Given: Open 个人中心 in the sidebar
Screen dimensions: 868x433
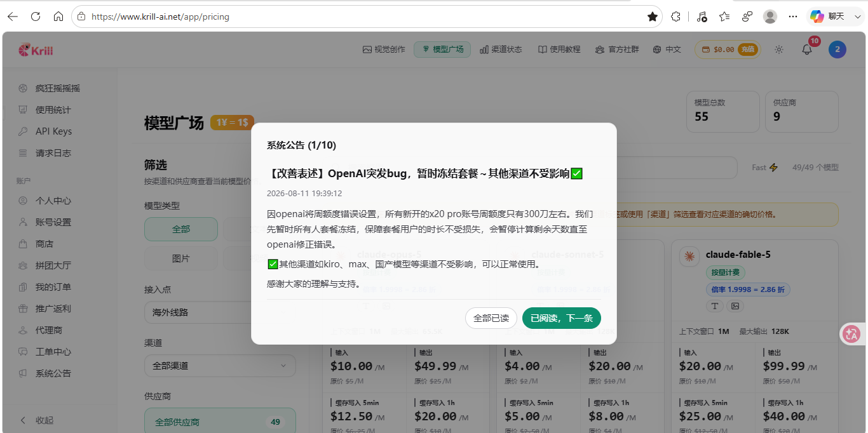Looking at the screenshot, I should 53,201.
